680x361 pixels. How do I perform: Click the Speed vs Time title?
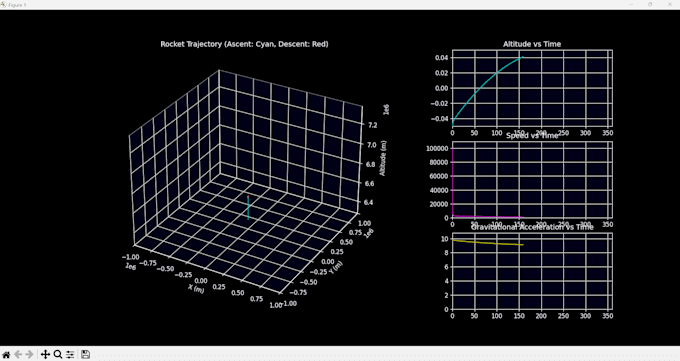(x=532, y=136)
